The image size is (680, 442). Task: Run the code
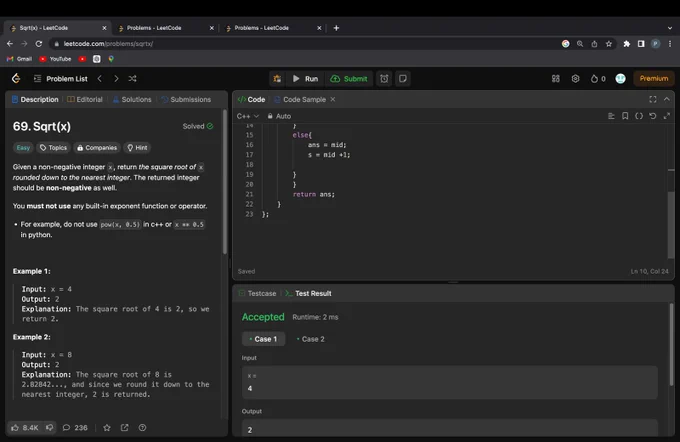point(305,79)
